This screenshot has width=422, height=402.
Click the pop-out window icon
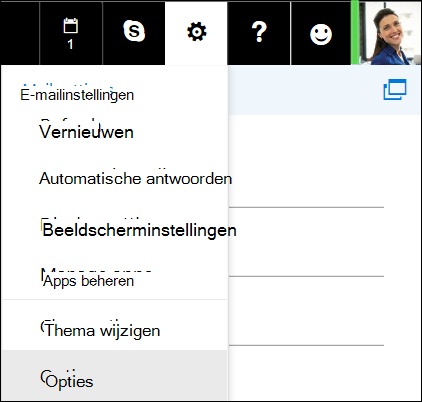(395, 89)
